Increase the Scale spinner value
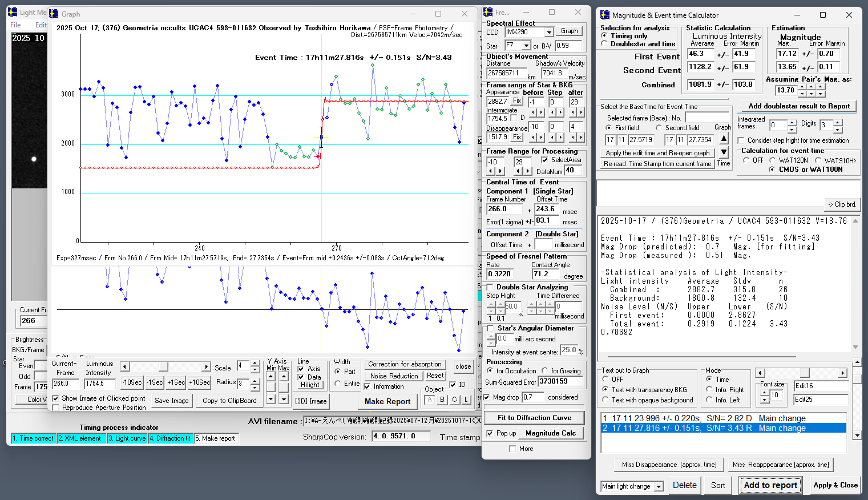Screen dimensions: 868x500 click(255, 362)
